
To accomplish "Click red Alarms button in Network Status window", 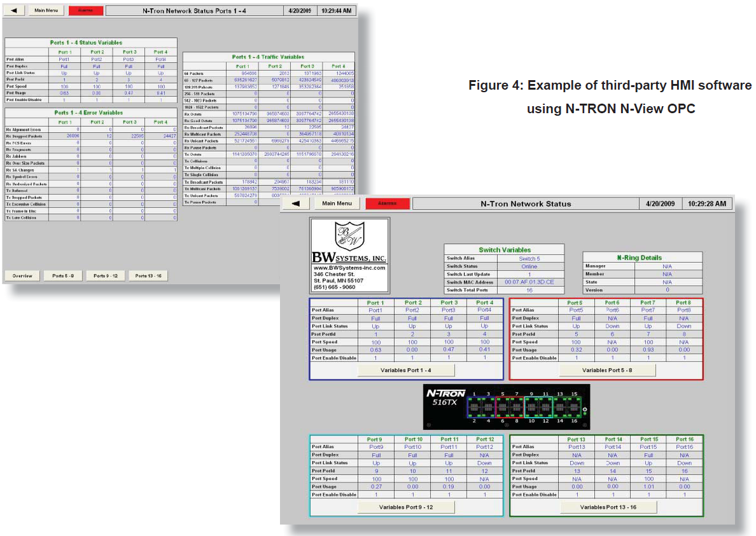I will [x=388, y=203].
